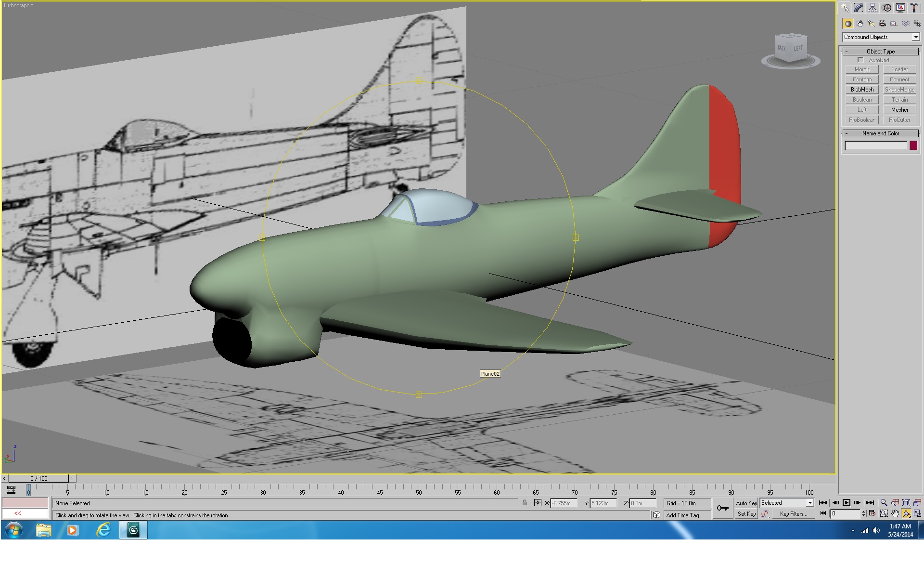The image size is (924, 578).
Task: Go to next frame
Action: [x=858, y=503]
